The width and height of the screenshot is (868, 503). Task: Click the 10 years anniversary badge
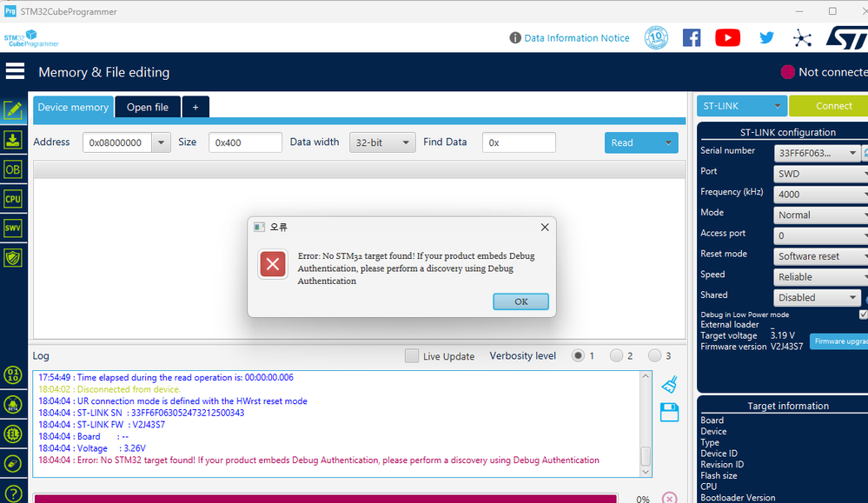(656, 37)
